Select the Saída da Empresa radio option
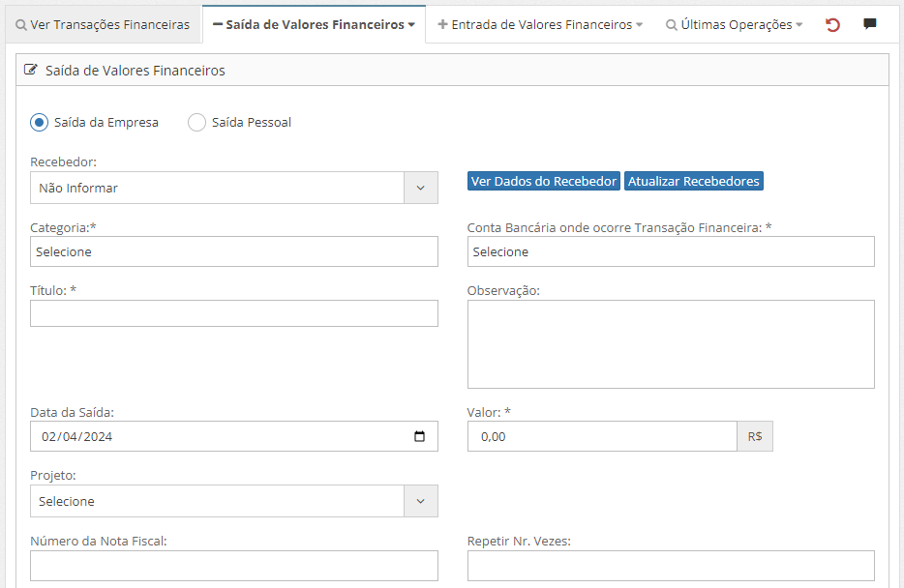 (x=40, y=123)
